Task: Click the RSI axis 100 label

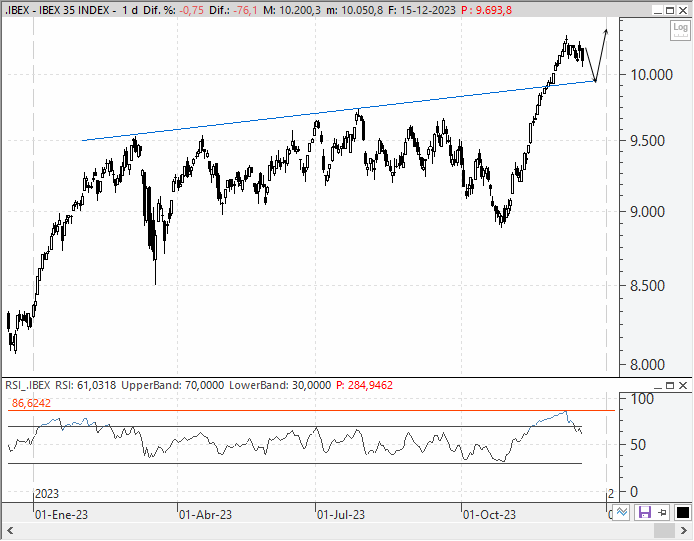Action: point(643,399)
